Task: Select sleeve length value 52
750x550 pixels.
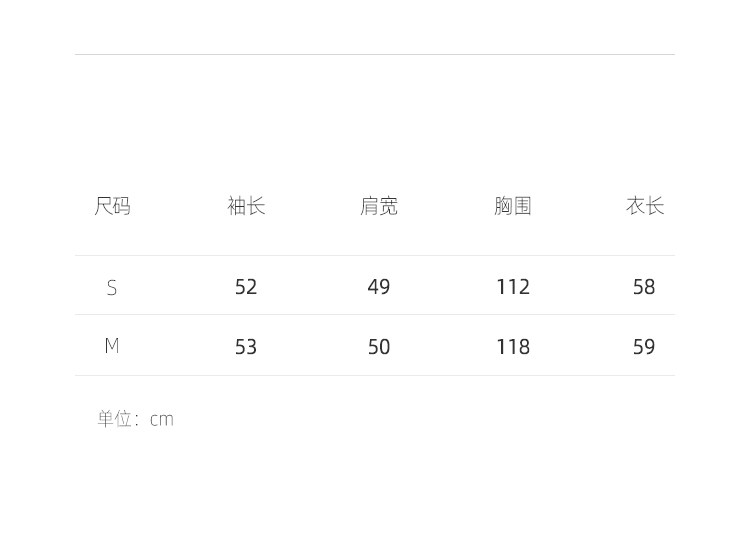Action: click(246, 287)
